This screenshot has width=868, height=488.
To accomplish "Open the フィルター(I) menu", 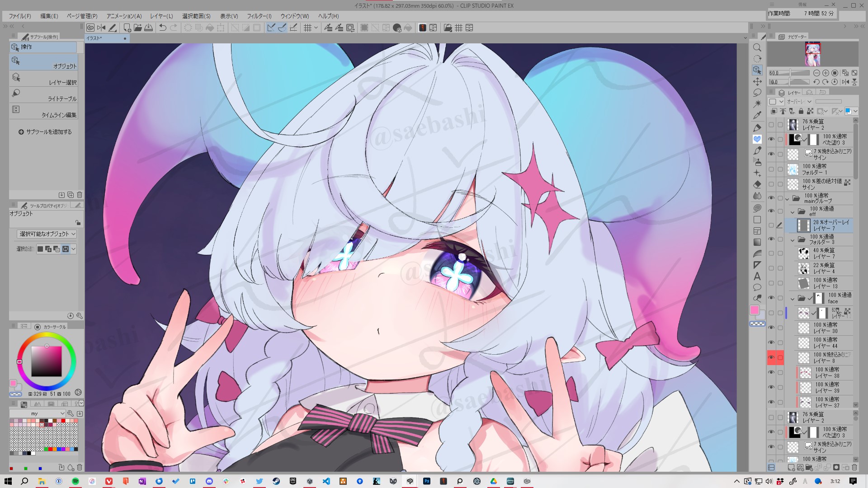I will (259, 16).
